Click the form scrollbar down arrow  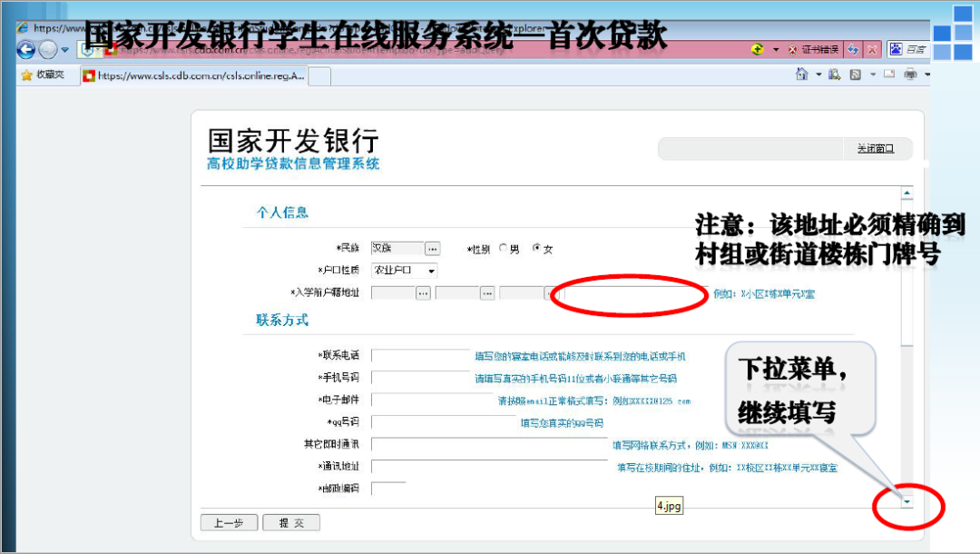[906, 501]
